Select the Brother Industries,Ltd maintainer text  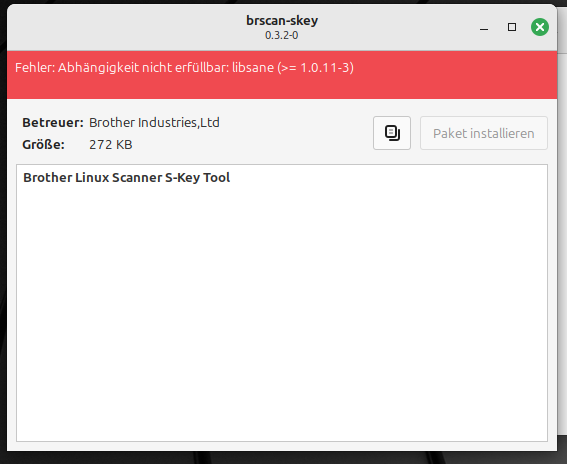[154, 123]
